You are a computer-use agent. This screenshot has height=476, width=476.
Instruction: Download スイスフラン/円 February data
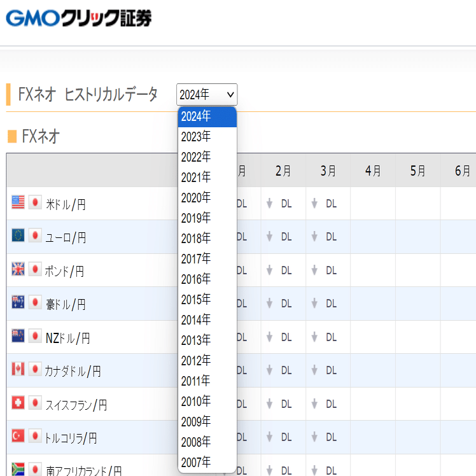pyautogui.click(x=279, y=403)
